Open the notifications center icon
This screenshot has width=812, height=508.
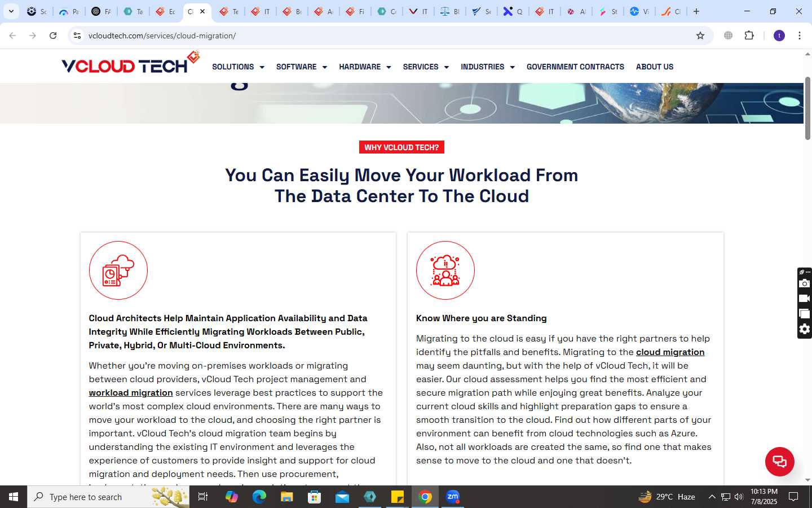pos(793,497)
